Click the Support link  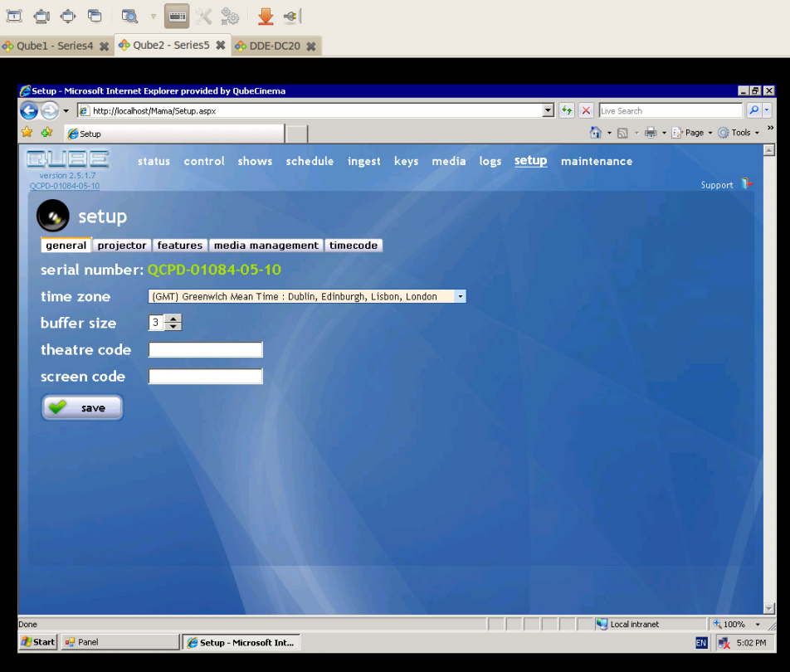[x=716, y=185]
